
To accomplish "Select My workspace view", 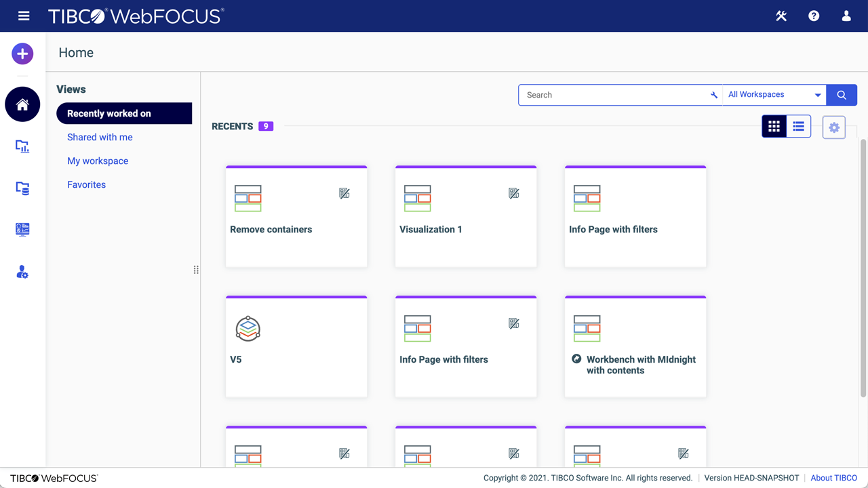I will tap(98, 161).
